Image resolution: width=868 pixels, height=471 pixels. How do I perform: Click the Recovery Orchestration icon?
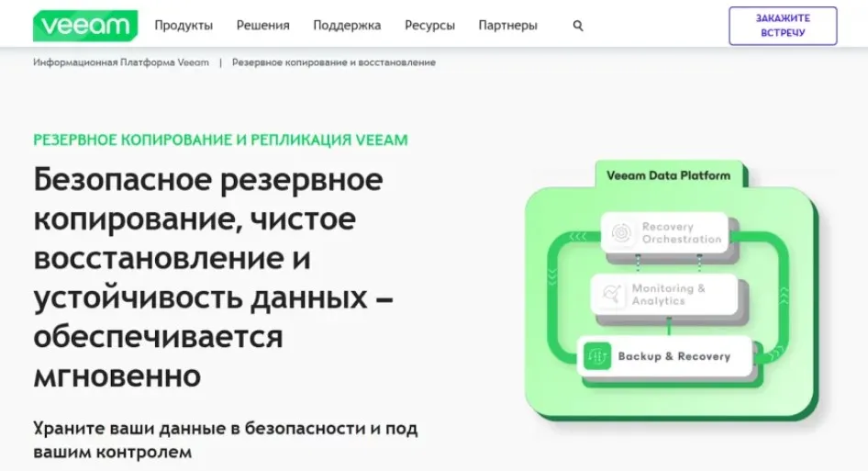point(622,232)
